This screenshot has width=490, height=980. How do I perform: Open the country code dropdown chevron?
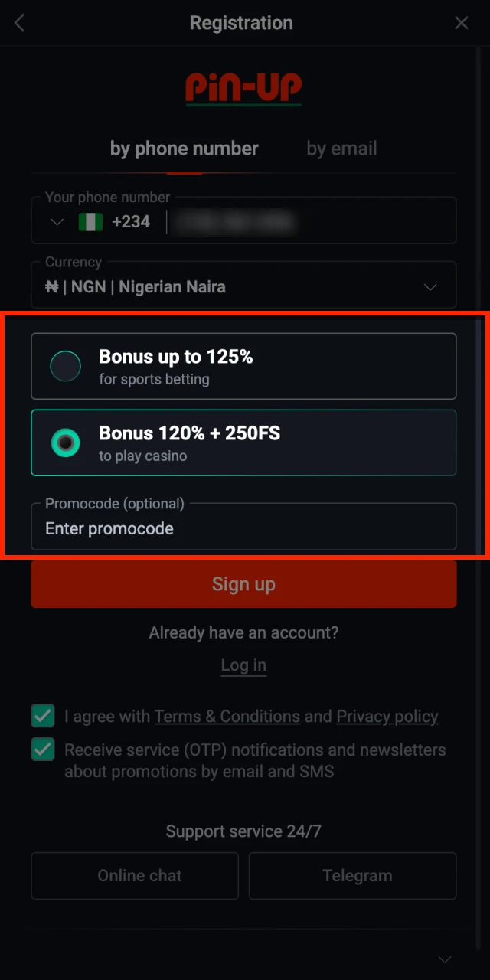56,222
